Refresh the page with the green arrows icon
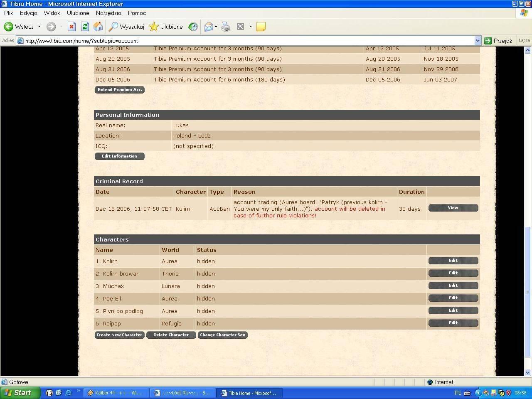This screenshot has height=399, width=532. click(85, 27)
